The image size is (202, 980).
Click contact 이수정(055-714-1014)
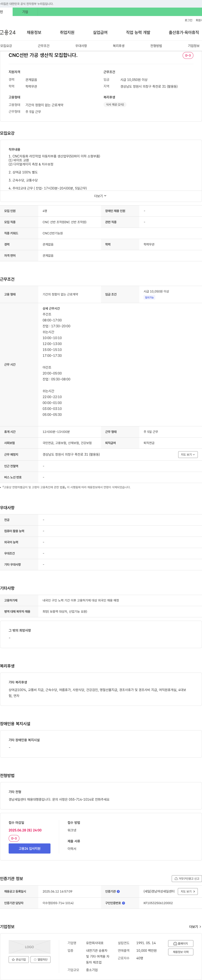(58, 903)
